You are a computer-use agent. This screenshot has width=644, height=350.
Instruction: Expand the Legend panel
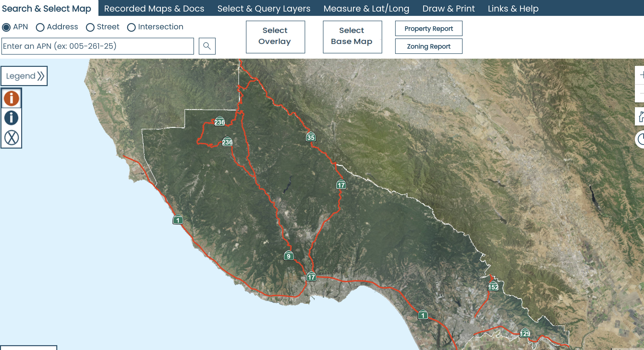click(x=24, y=76)
